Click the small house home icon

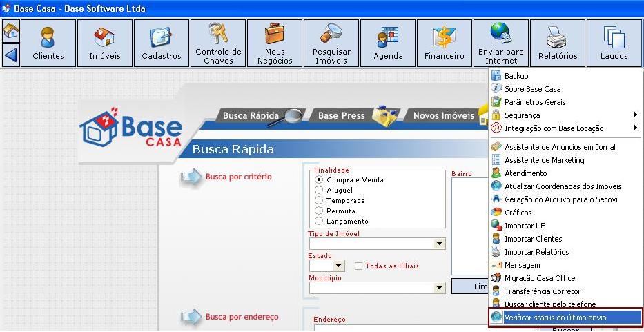click(11, 31)
